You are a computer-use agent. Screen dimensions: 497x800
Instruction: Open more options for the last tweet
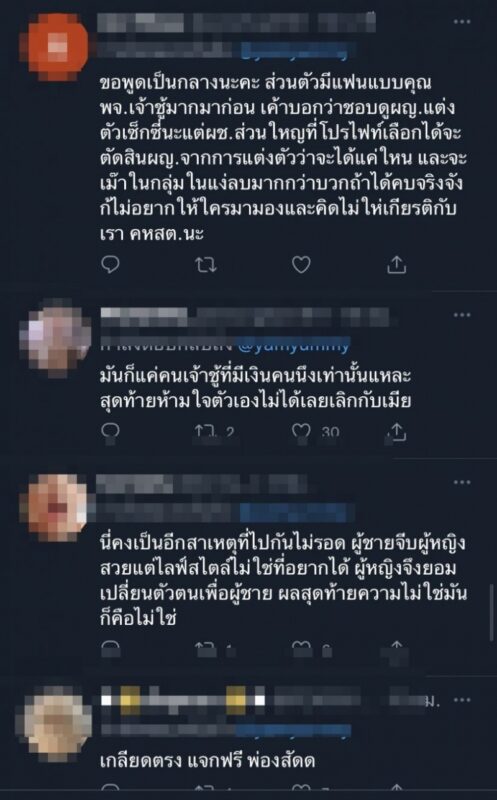click(462, 699)
